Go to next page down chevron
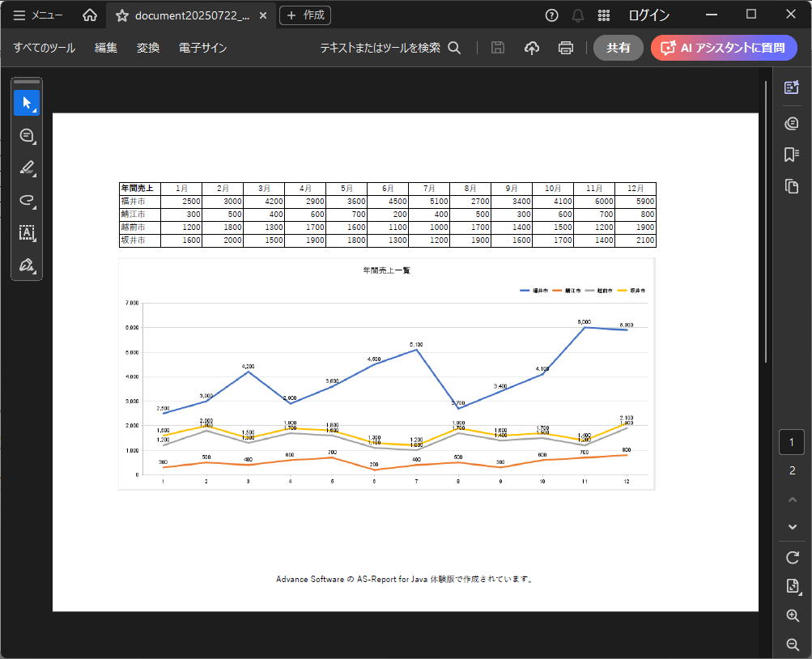This screenshot has height=659, width=812. tap(792, 527)
